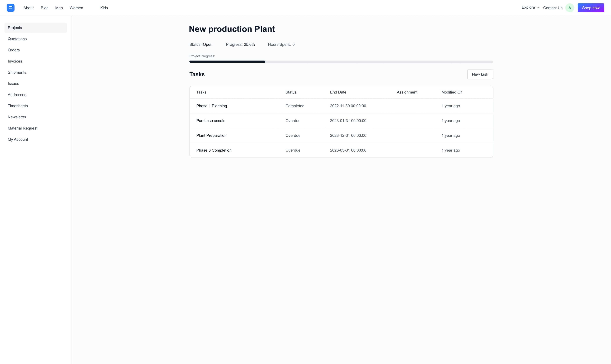This screenshot has width=611, height=364.
Task: Go to My Account settings
Action: point(18,139)
